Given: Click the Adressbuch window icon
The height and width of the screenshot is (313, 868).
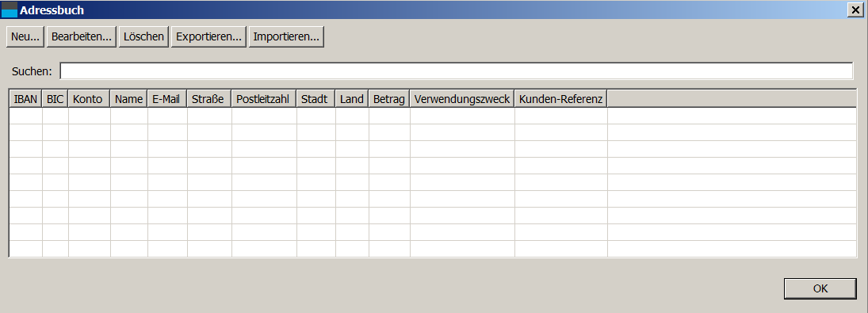Looking at the screenshot, I should click(10, 10).
